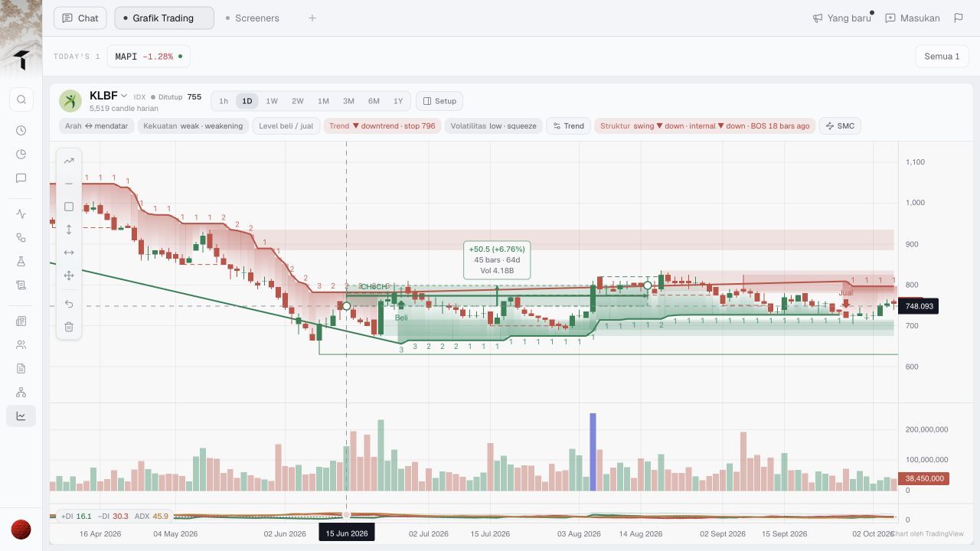Open the Setup panel
This screenshot has height=551, width=980.
(x=439, y=101)
